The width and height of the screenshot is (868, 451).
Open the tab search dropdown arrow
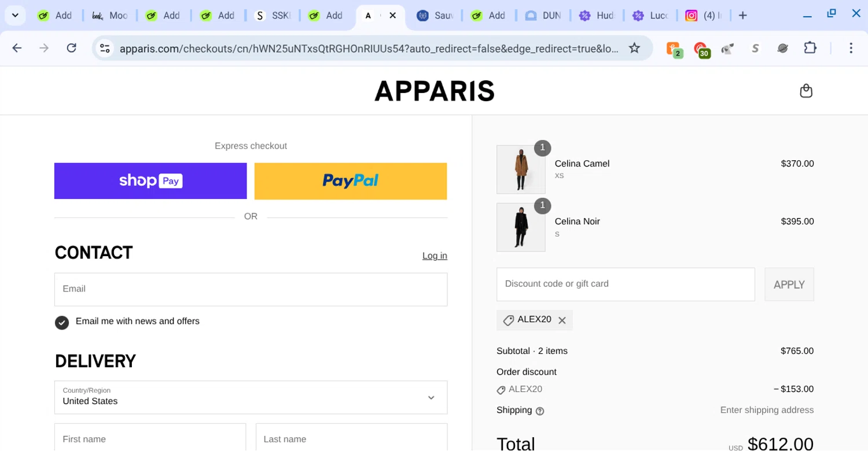[16, 16]
